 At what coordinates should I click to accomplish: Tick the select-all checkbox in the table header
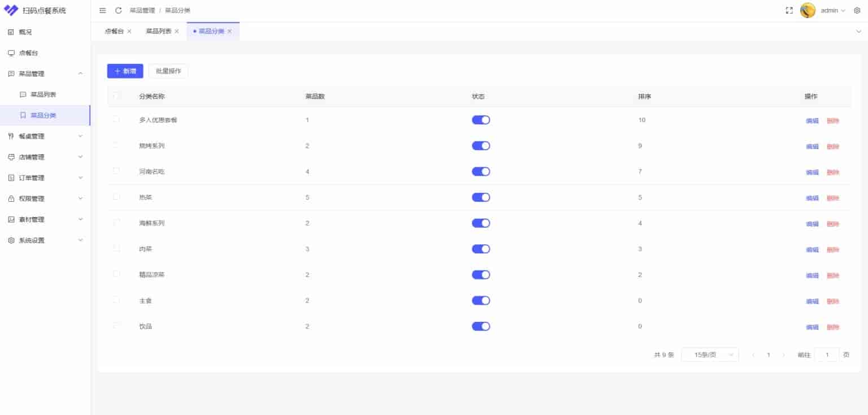point(116,96)
